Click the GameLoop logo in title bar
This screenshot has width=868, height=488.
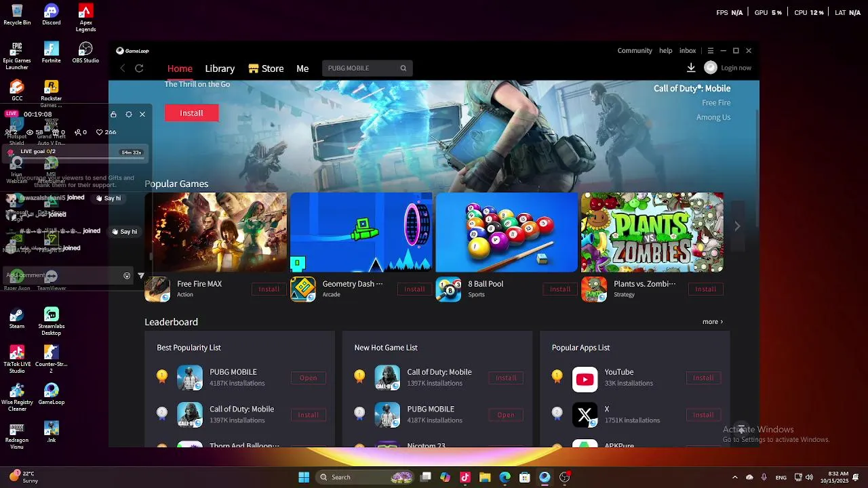pos(132,51)
